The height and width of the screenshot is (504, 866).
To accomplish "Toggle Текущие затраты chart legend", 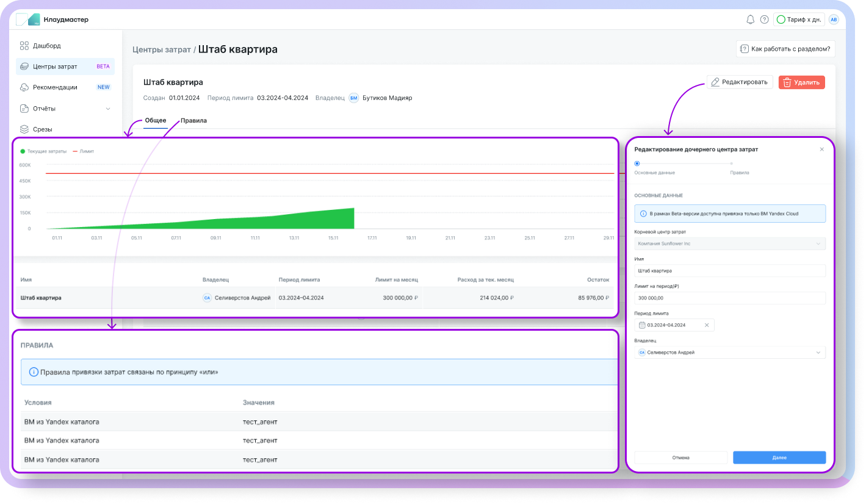I will (43, 151).
